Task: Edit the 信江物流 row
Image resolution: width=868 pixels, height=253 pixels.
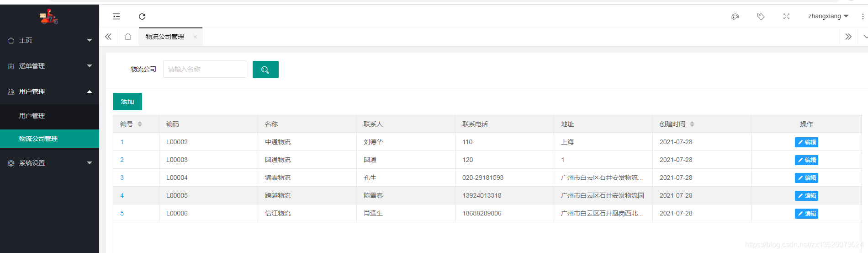Action: [x=806, y=214]
